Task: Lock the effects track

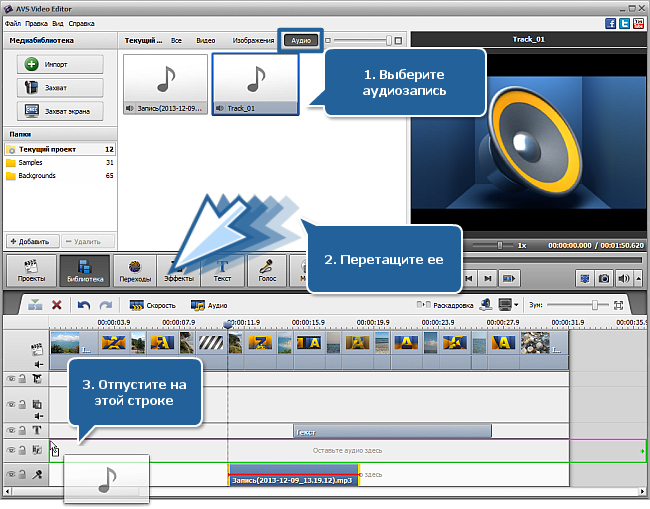Action: 22,378
